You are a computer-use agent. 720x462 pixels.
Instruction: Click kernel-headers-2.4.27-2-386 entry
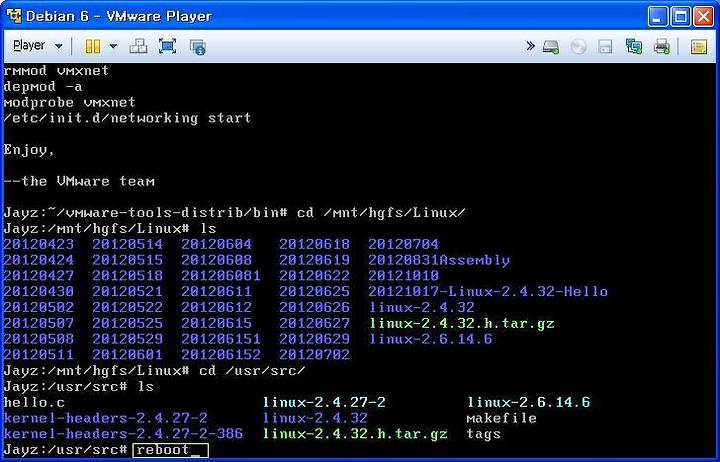123,434
